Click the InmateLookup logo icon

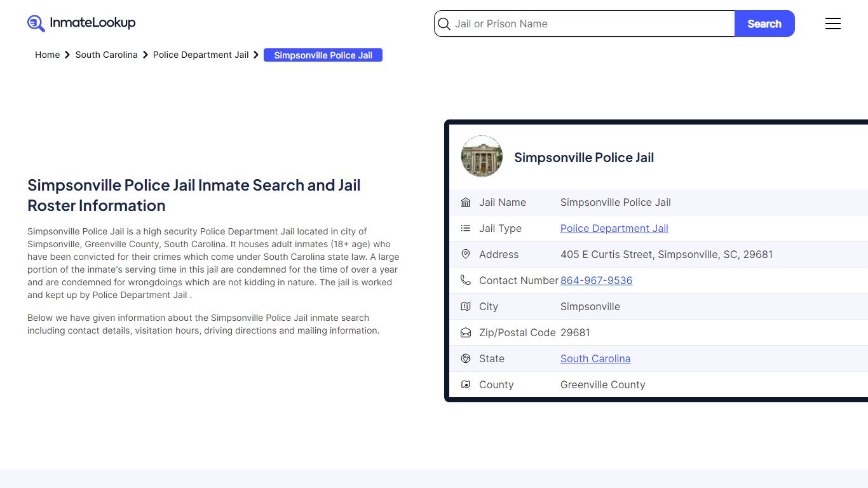click(36, 24)
